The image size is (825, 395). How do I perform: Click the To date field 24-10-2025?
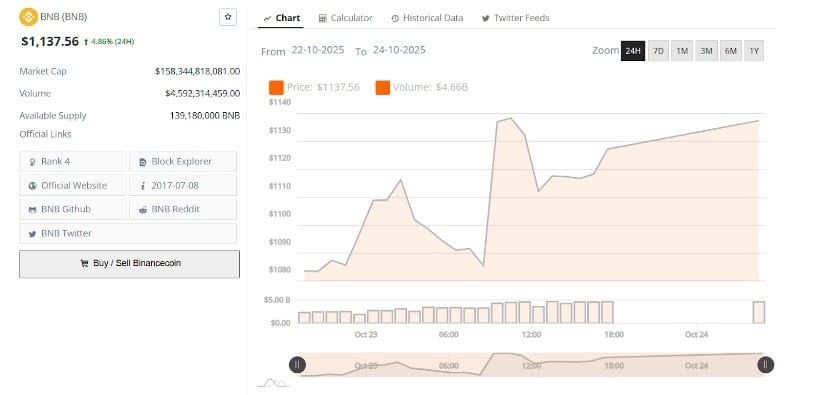click(399, 50)
